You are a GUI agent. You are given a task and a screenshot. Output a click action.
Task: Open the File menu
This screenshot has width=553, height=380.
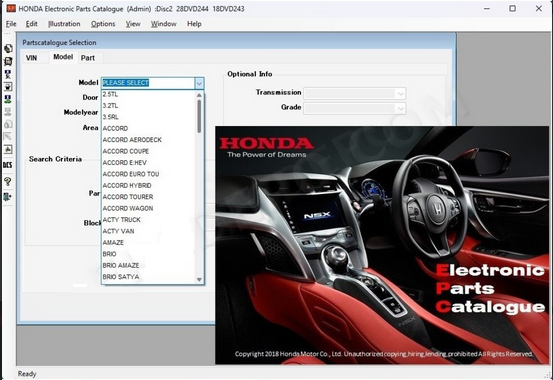click(11, 24)
